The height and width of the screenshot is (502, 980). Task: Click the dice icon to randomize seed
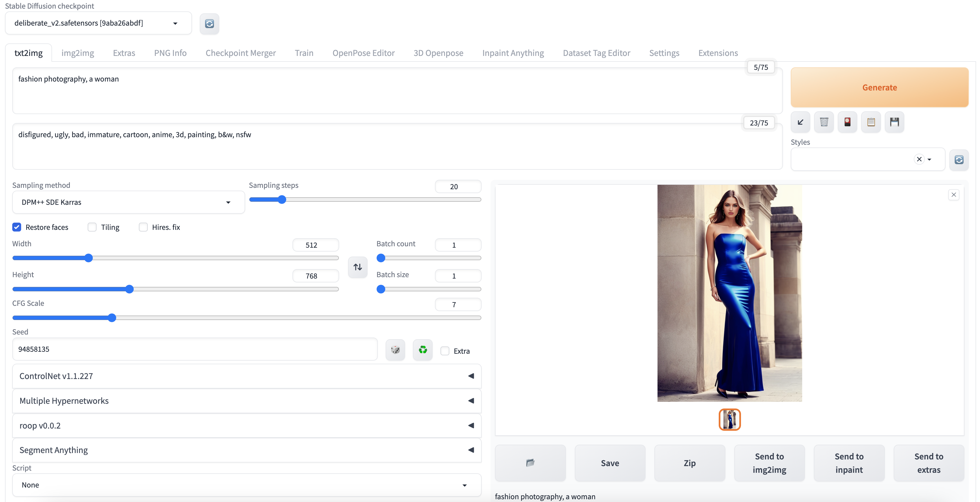click(x=395, y=350)
